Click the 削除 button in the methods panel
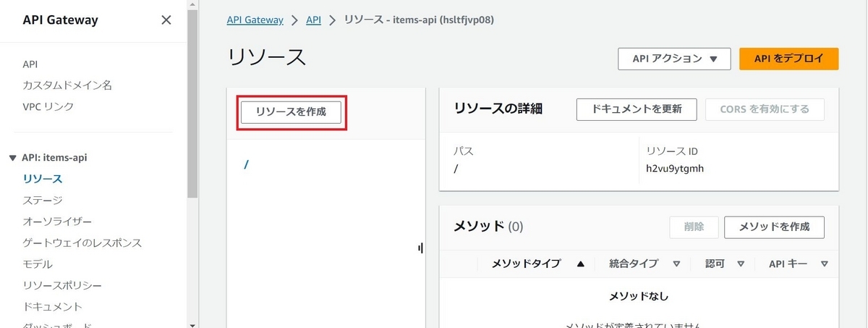The image size is (868, 328). [694, 227]
